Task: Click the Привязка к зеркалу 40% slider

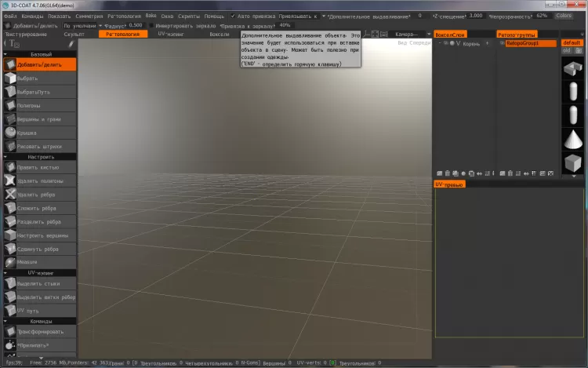Action: (x=285, y=26)
